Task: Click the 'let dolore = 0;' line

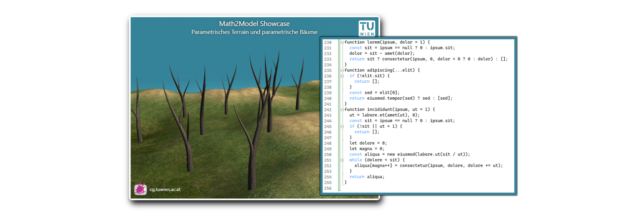Action: [x=368, y=143]
